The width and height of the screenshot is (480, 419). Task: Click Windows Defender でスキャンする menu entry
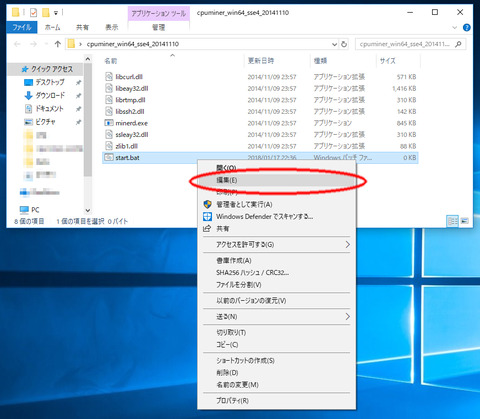277,217
